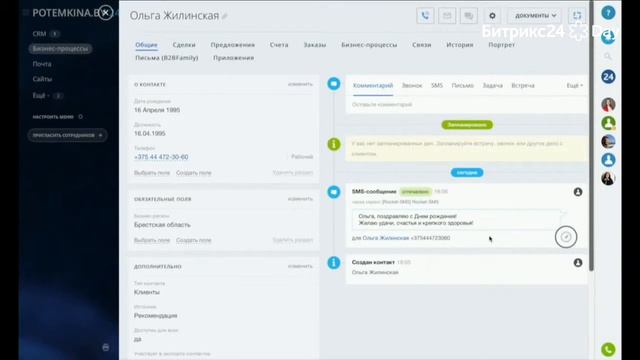The image size is (640, 360).
Task: Open author avatar of SMS-сообщение entry
Action: (578, 192)
